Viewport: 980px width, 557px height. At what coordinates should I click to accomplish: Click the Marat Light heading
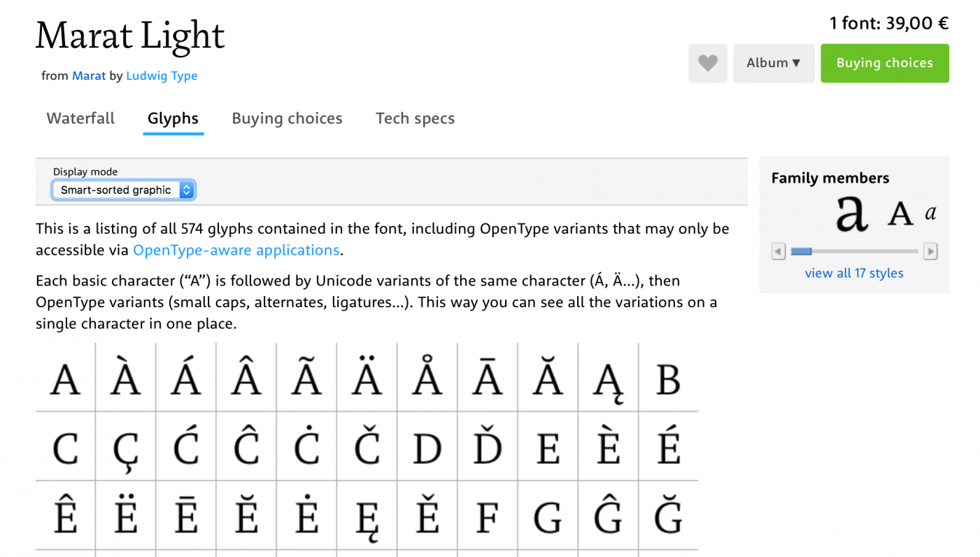(130, 36)
